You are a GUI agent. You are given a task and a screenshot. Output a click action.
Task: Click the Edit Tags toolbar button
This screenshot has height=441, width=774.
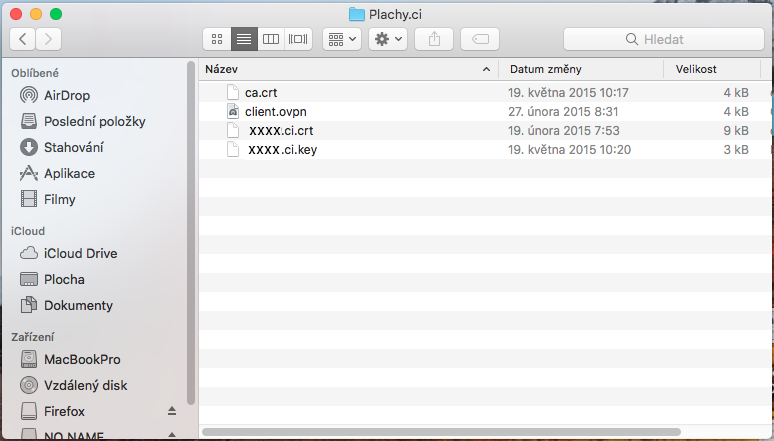click(x=480, y=39)
